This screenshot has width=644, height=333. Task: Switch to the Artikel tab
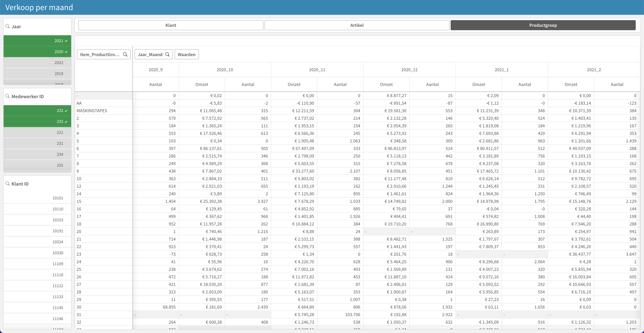[x=357, y=25]
